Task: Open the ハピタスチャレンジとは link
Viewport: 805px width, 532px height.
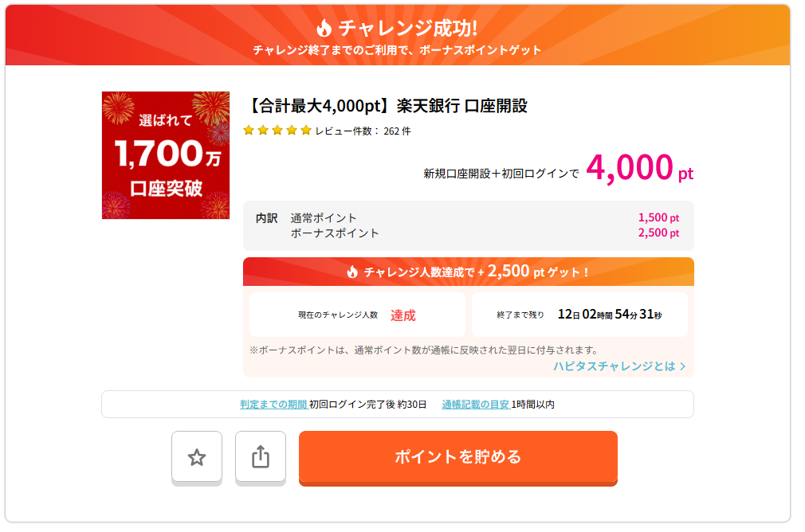Action: pos(615,366)
